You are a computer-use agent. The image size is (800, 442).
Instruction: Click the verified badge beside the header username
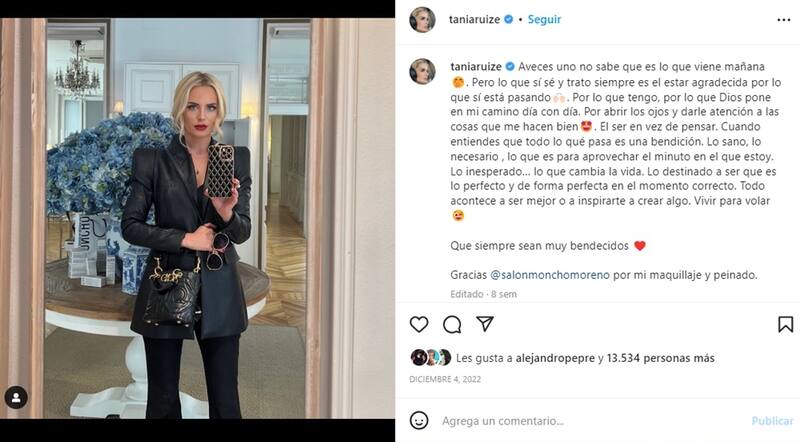(509, 19)
